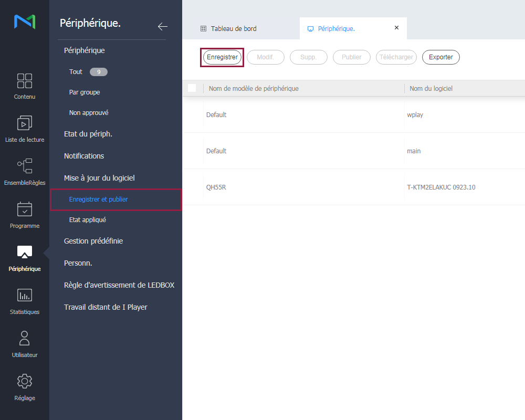
Task: Open the Réglage gear icon
Action: click(x=25, y=381)
